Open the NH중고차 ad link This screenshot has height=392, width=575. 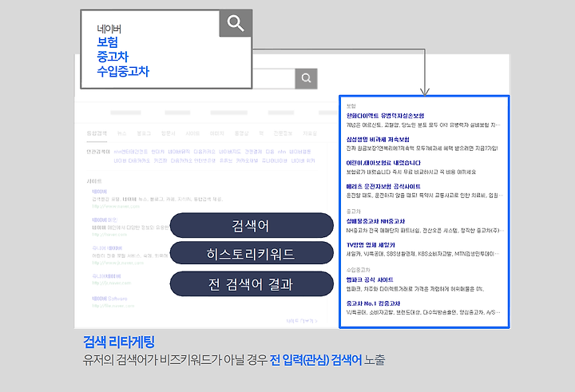pyautogui.click(x=375, y=221)
